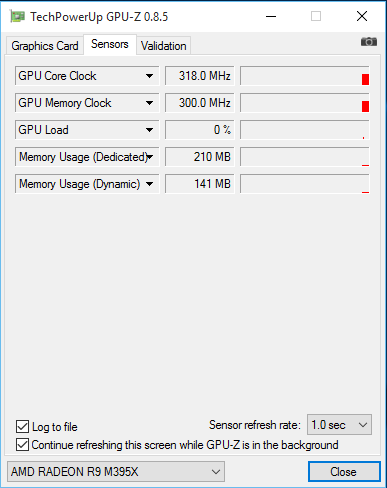
Task: Minimize the GPU-Z window
Action: click(x=271, y=16)
